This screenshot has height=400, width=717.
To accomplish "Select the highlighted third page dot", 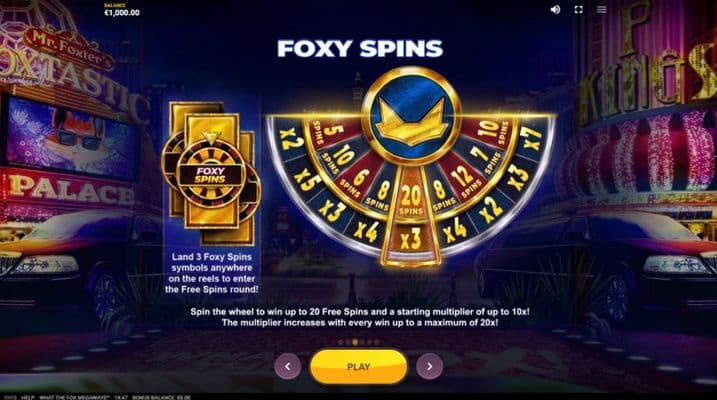I will (355, 342).
